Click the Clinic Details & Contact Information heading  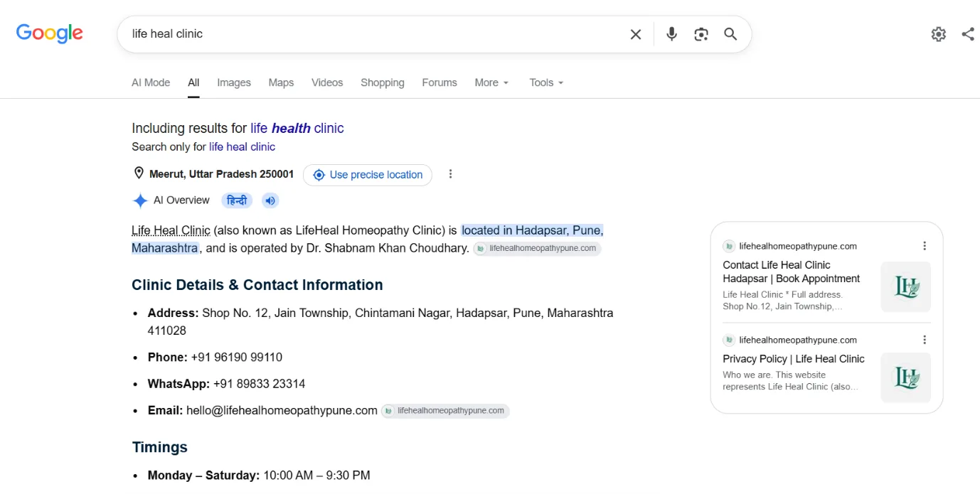[257, 285]
